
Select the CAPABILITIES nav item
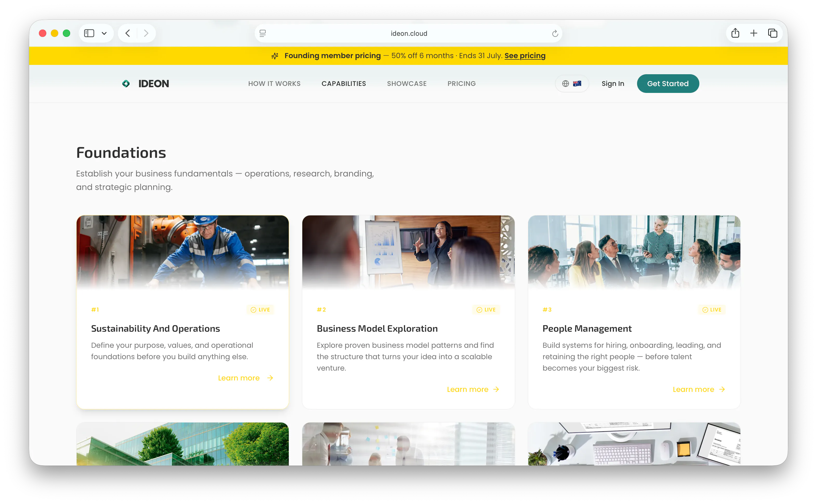click(344, 84)
